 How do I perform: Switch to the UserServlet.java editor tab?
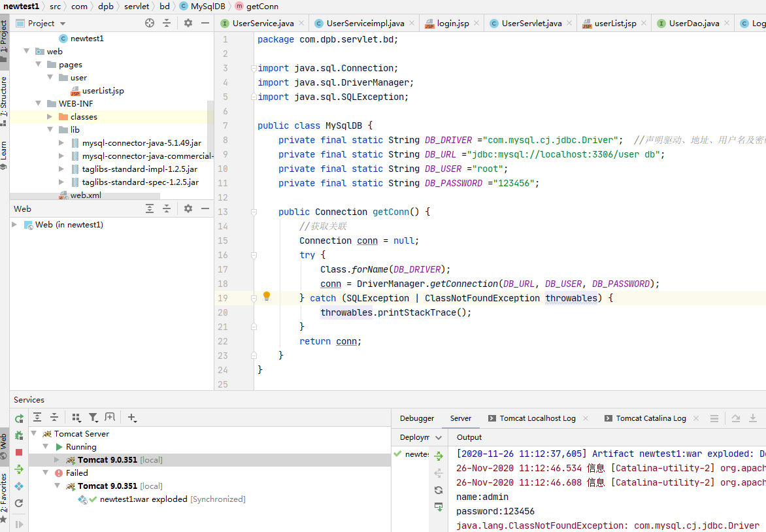click(x=531, y=24)
